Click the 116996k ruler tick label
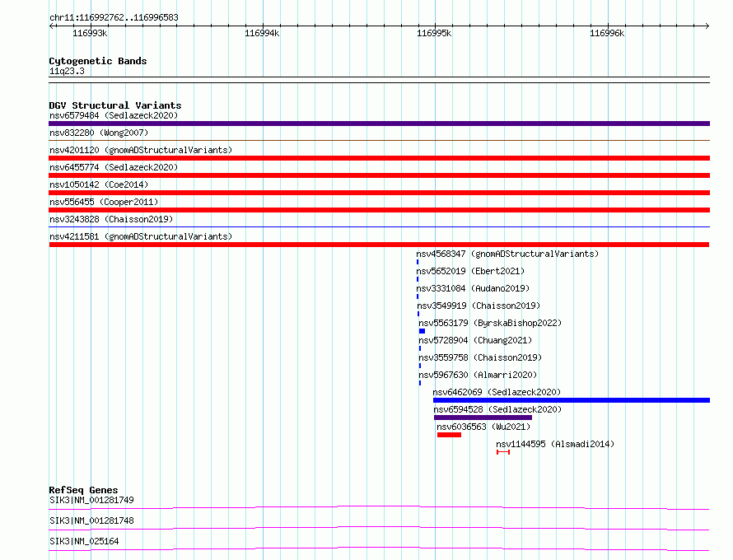 click(607, 33)
